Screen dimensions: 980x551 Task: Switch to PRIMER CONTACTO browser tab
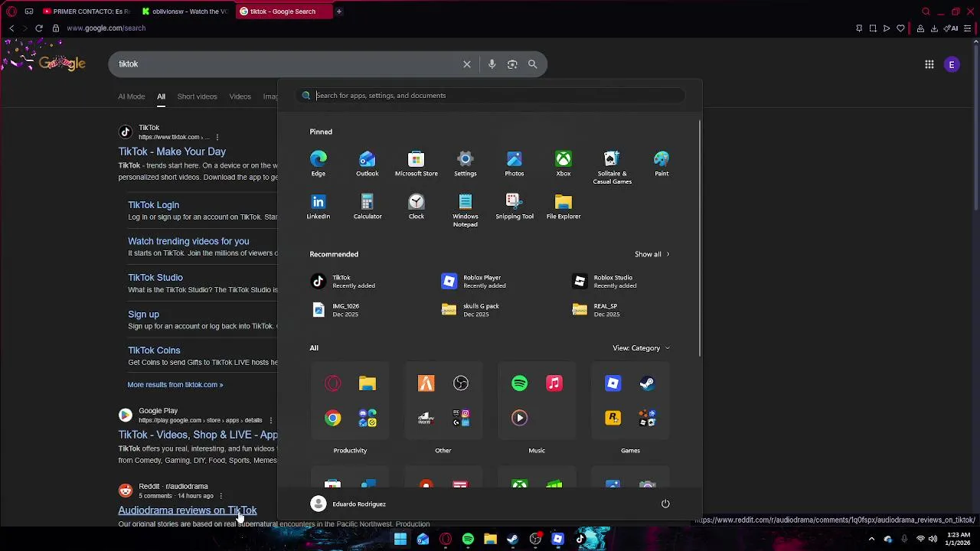pyautogui.click(x=86, y=11)
